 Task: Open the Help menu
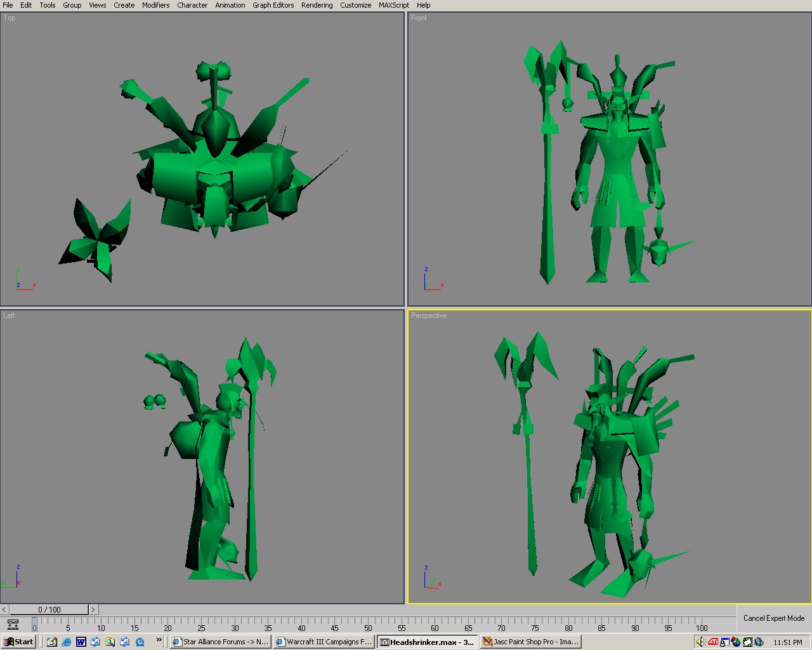pyautogui.click(x=423, y=5)
